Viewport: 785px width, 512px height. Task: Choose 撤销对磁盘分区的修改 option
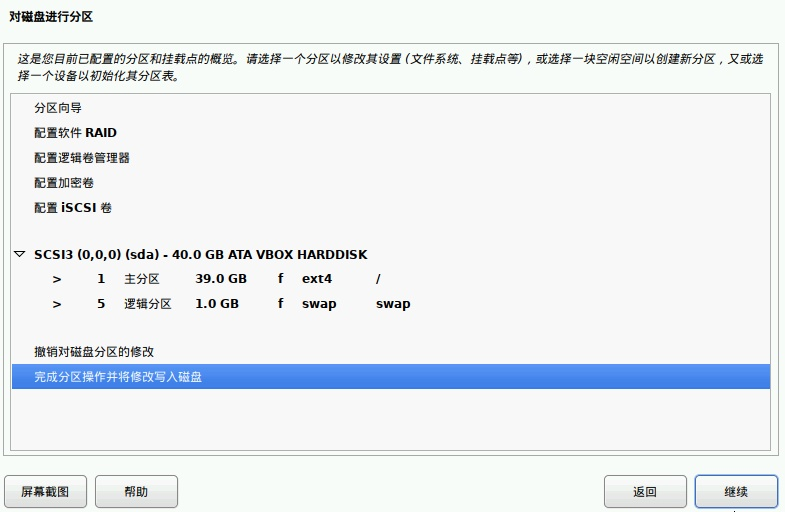pyautogui.click(x=390, y=352)
